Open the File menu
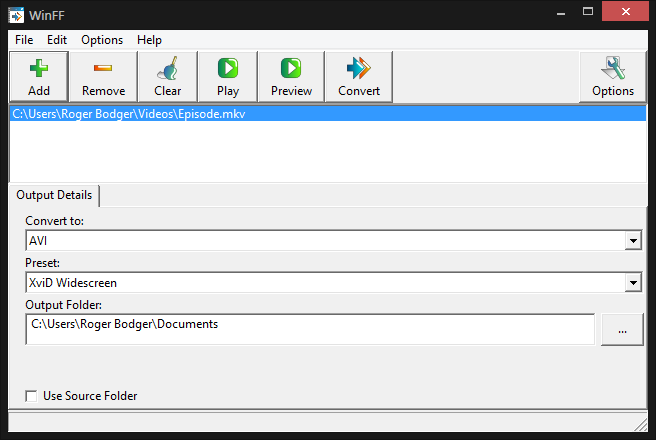656x440 pixels. coord(24,40)
